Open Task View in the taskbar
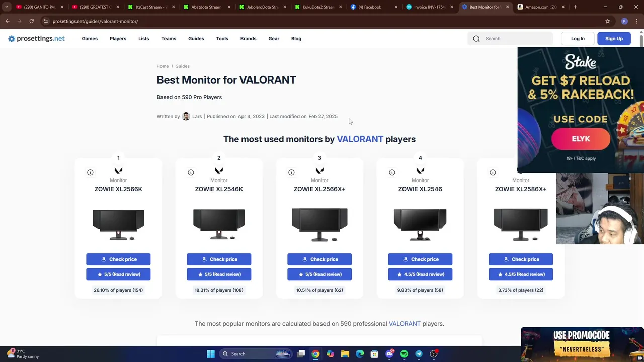 [x=301, y=354]
